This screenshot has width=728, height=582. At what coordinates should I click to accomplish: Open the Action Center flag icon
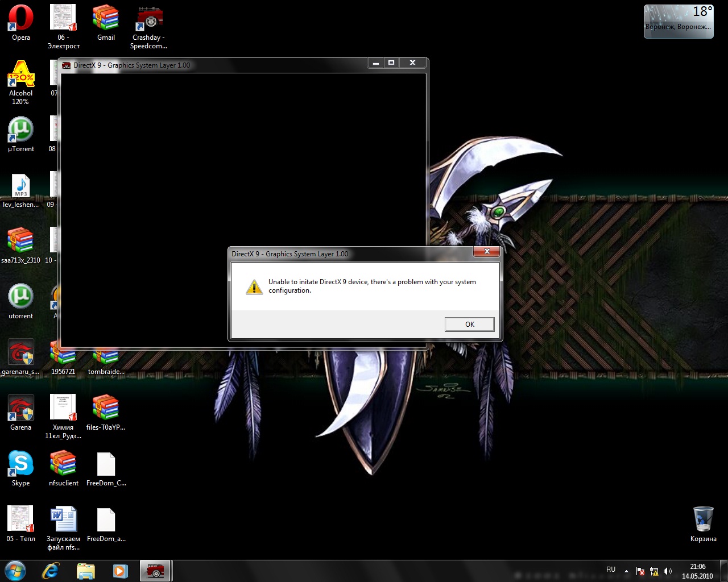(x=640, y=571)
